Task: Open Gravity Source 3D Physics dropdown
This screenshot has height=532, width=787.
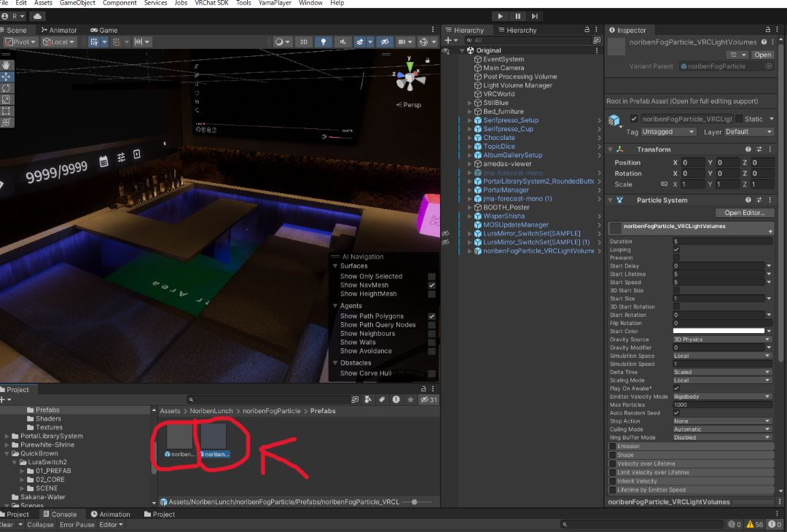Action: pyautogui.click(x=721, y=340)
